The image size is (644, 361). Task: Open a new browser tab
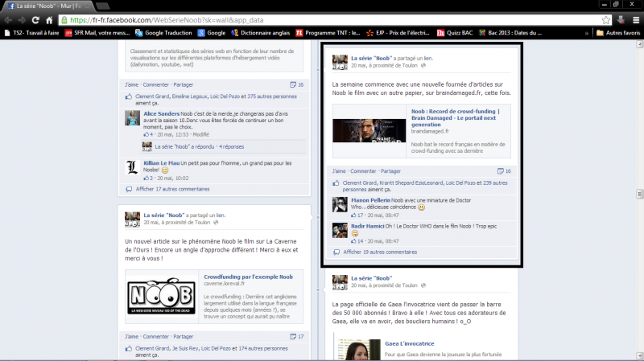tap(102, 6)
